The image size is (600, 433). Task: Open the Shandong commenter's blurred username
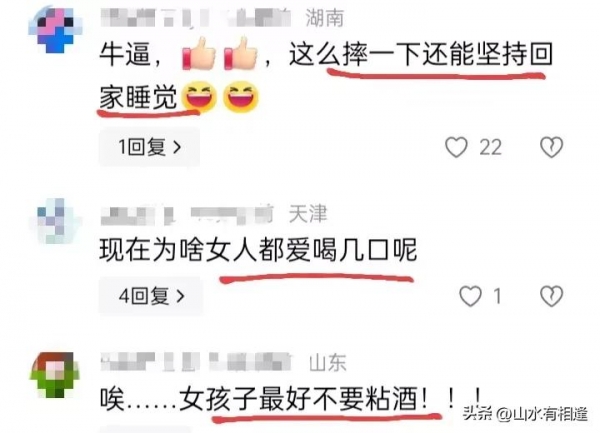point(197,362)
